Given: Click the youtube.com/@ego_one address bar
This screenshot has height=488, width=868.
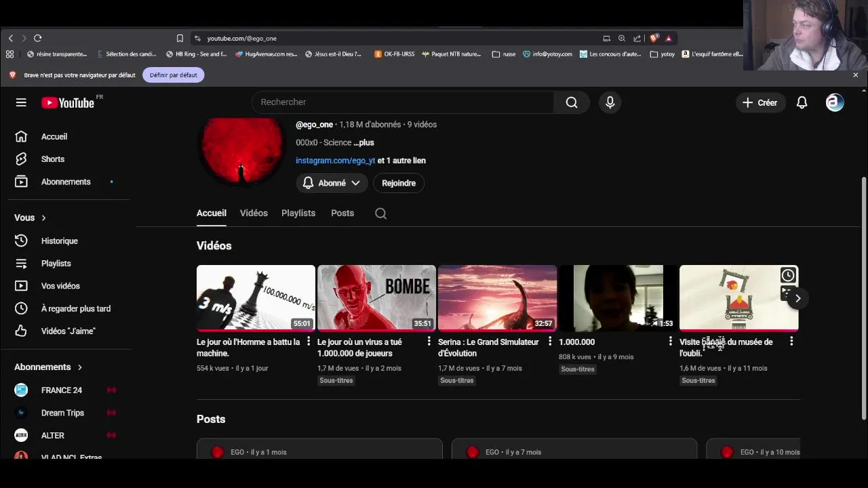Looking at the screenshot, I should click(241, 39).
